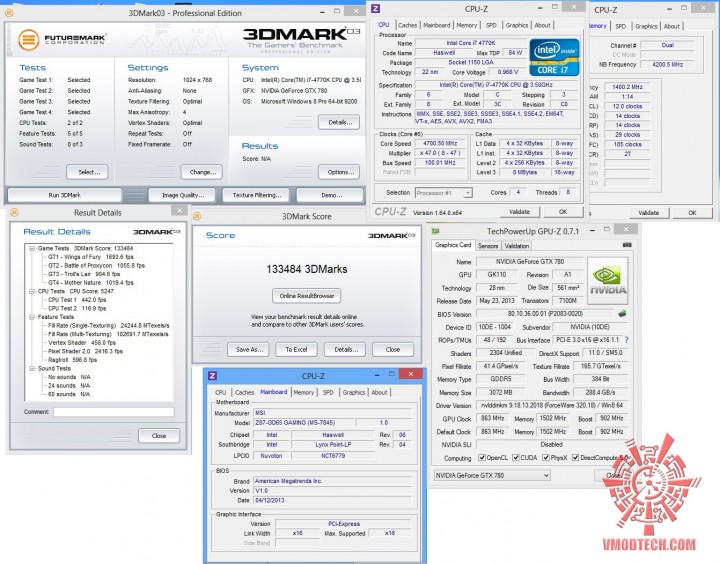Click Close button in Result Details window
The width and height of the screenshot is (720, 564).
(159, 435)
